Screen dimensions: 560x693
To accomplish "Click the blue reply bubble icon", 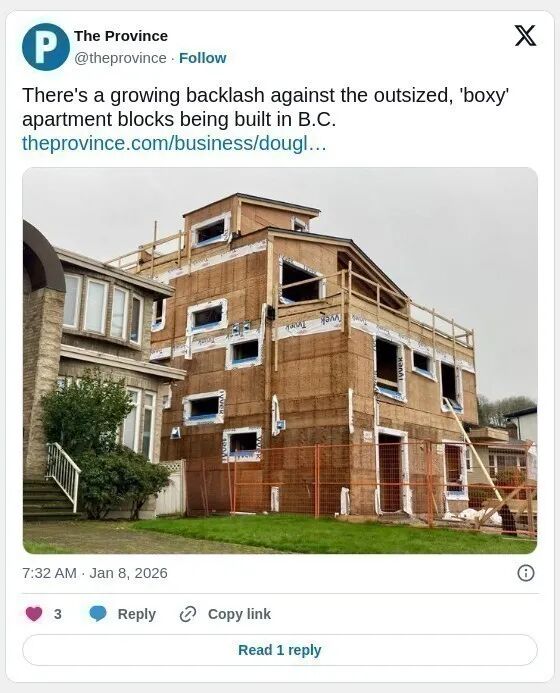I will click(98, 613).
